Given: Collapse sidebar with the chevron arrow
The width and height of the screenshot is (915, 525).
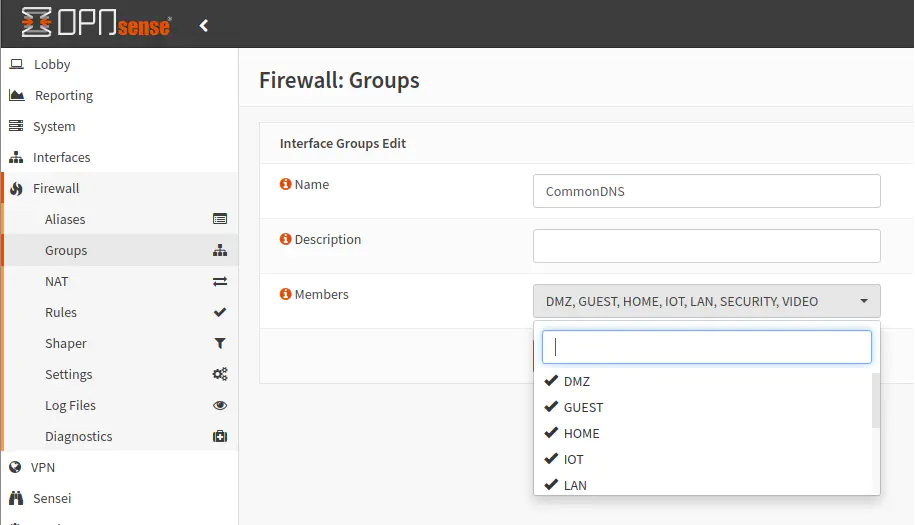Looking at the screenshot, I should [204, 25].
